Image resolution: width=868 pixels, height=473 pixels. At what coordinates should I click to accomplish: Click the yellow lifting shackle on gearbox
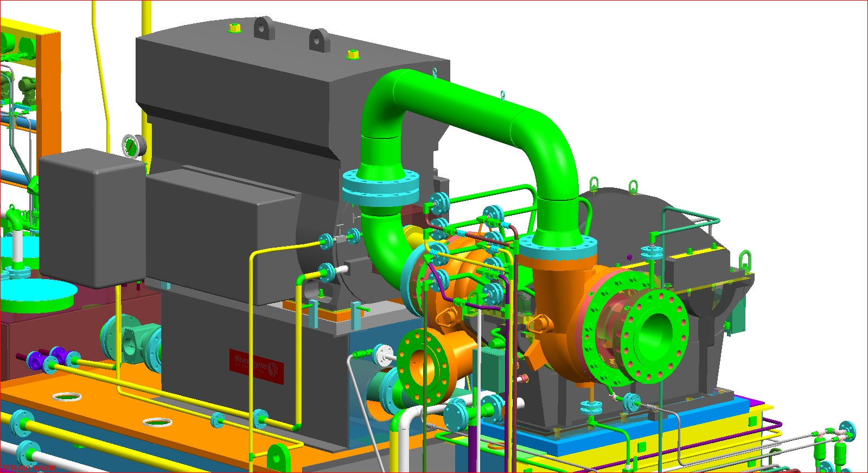(745, 262)
